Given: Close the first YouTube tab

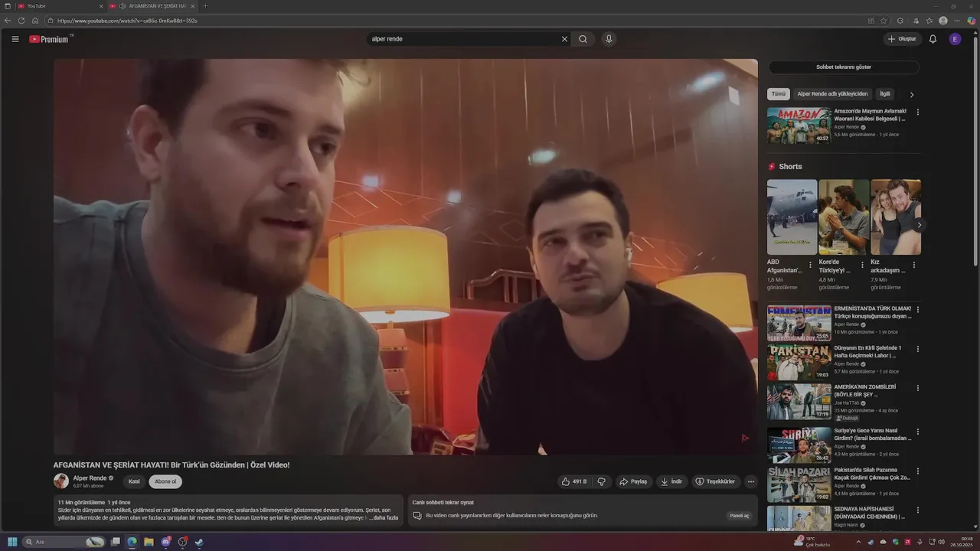Looking at the screenshot, I should 101,6.
